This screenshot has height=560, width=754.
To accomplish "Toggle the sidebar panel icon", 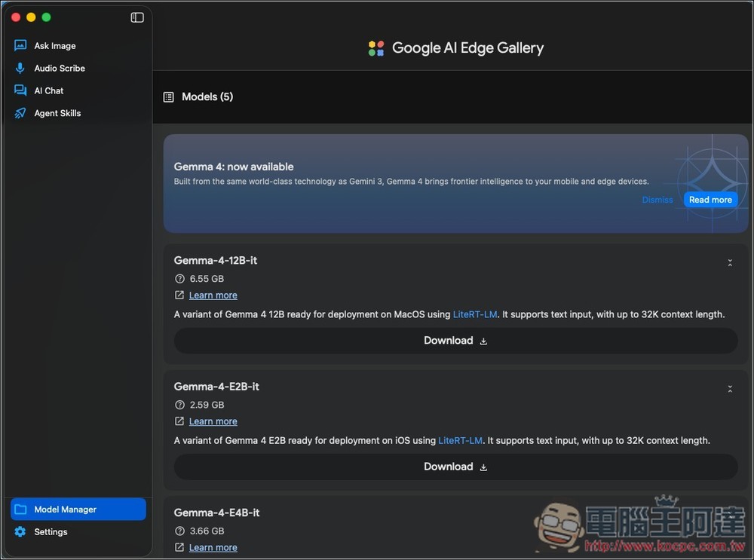I will (137, 17).
